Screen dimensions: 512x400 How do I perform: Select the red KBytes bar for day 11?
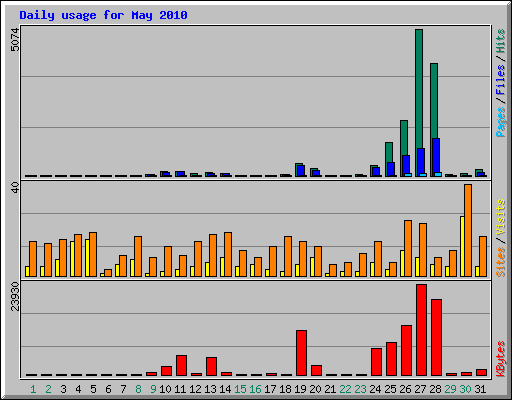181,365
